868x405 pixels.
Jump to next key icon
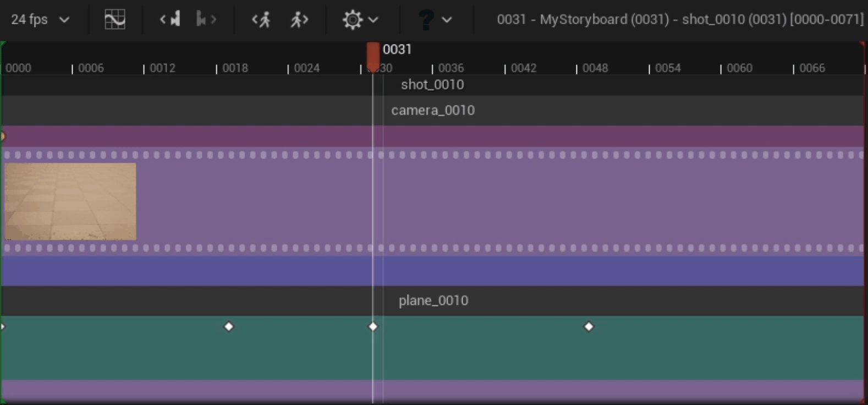[206, 20]
